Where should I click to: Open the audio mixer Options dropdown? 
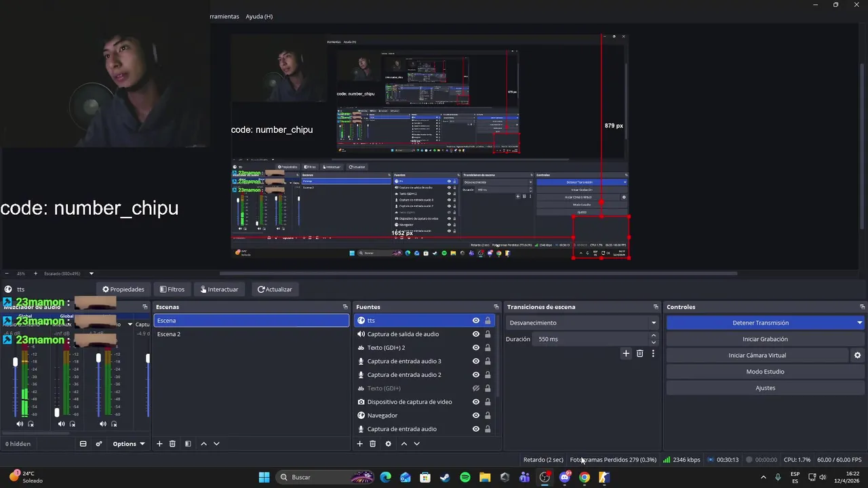pos(128,444)
